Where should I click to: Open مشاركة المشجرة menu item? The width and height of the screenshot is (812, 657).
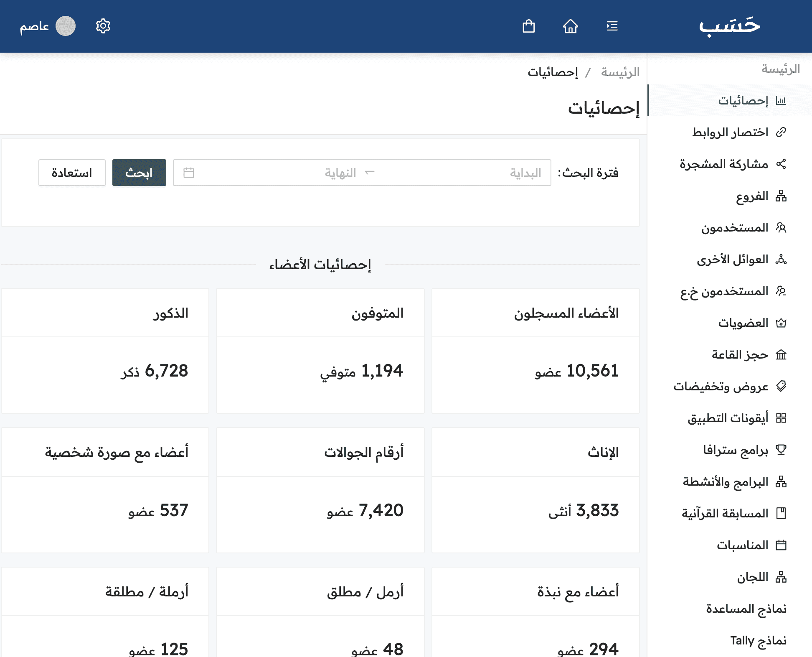pos(730,164)
